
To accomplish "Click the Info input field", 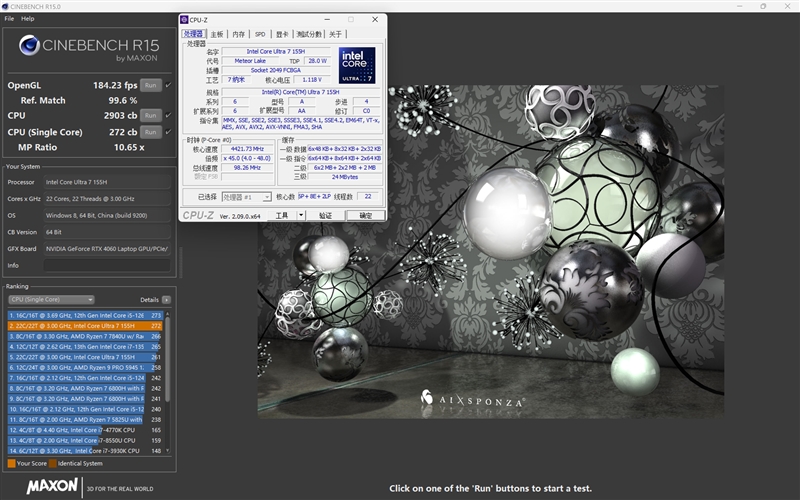I will point(107,265).
